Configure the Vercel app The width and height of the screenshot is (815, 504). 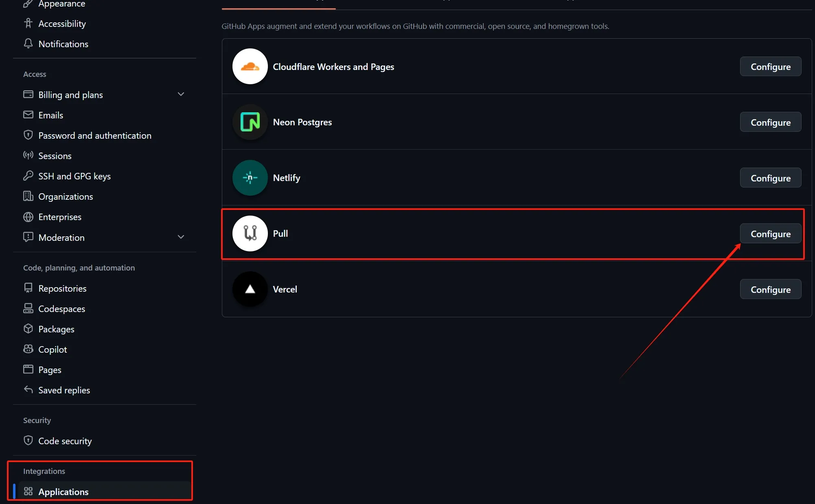(770, 289)
